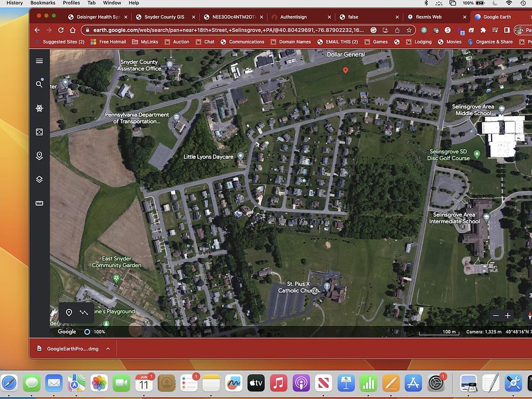Screen dimensions: 532x399
Task: Open the Bookmarks menu in menu bar
Action: 43,3
